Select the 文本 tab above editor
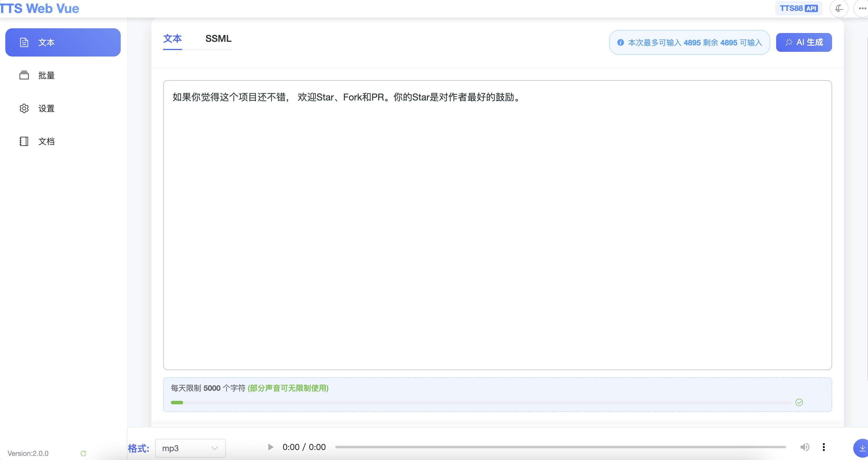 (x=172, y=39)
